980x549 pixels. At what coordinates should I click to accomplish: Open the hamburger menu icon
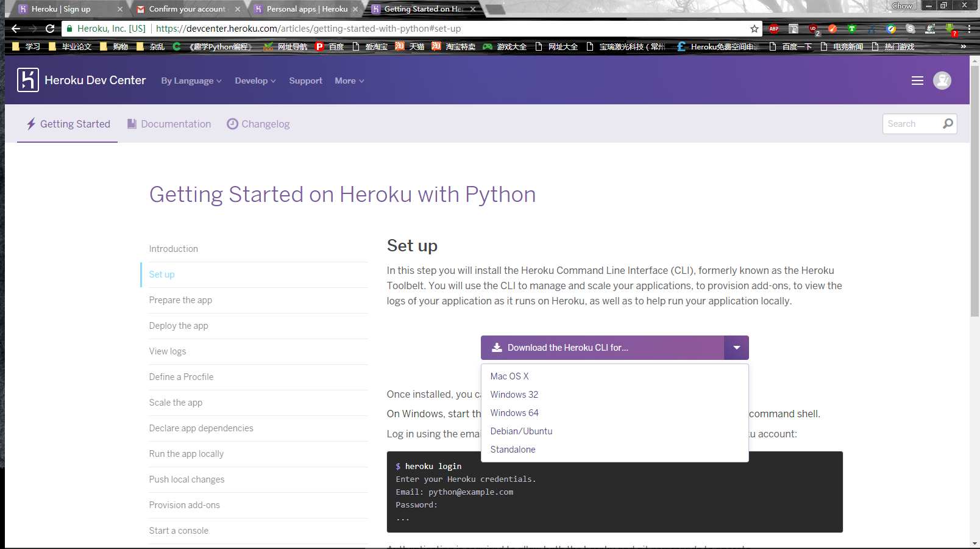(x=917, y=80)
